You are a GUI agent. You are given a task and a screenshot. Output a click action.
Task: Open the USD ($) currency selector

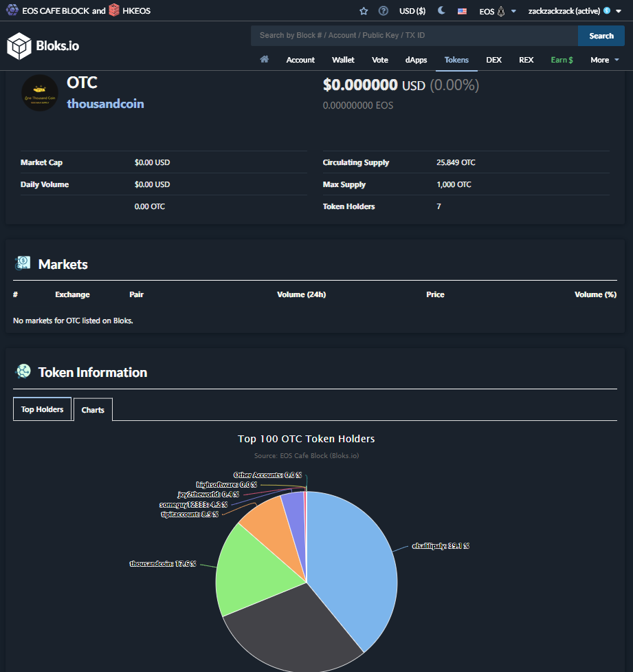(412, 11)
